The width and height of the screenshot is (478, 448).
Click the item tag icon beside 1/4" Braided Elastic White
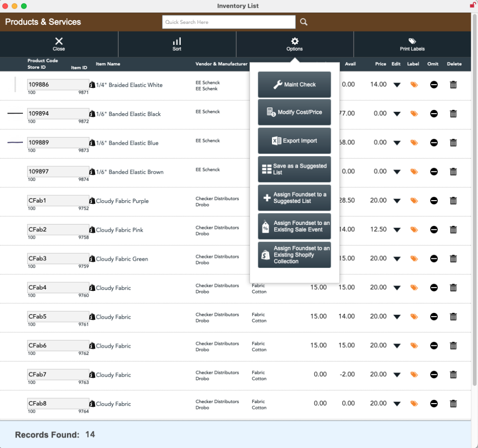[92, 85]
